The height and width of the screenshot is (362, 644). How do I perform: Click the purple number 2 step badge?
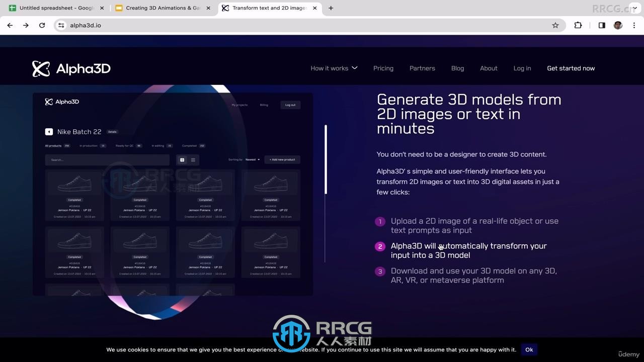point(380,246)
